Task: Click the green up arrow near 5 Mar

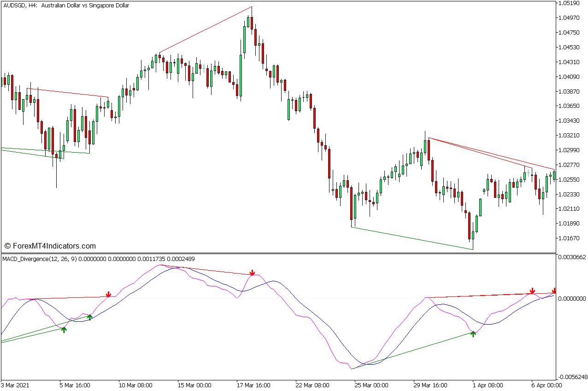Action: [x=64, y=330]
